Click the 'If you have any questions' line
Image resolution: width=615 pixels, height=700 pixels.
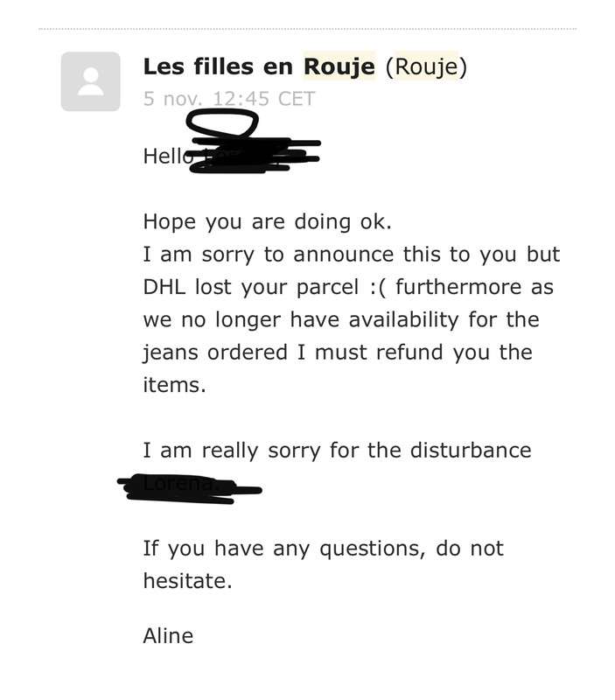coord(323,549)
